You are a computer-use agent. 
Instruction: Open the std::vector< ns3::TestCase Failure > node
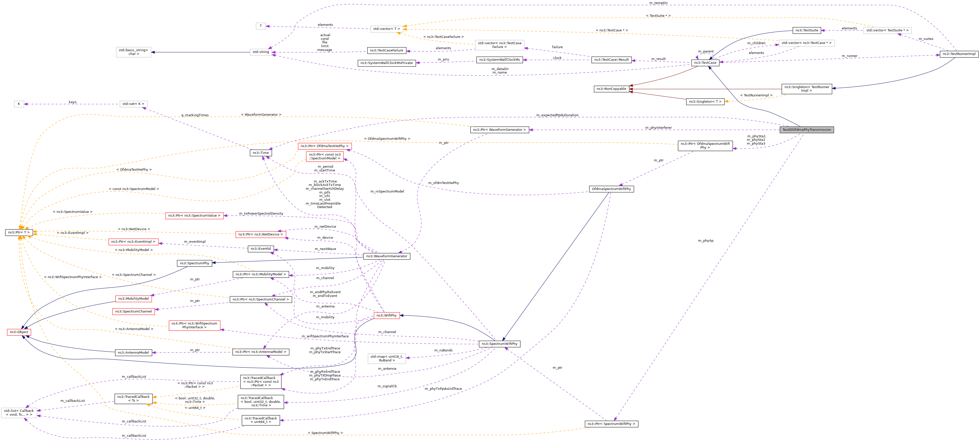[x=499, y=45]
